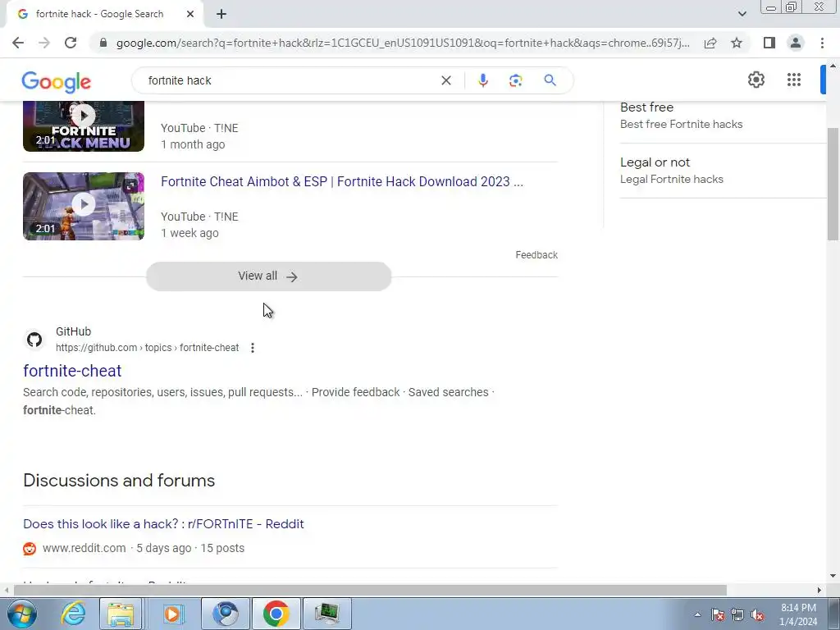Search by image with Google Lens icon
Viewport: 840px width, 630px height.
[x=515, y=80]
